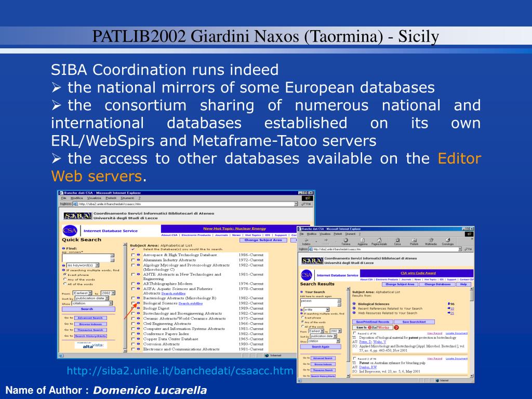This screenshot has width=532, height=399.
Task: Tick the Record 1 of 96 checkbox
Action: (x=354, y=334)
